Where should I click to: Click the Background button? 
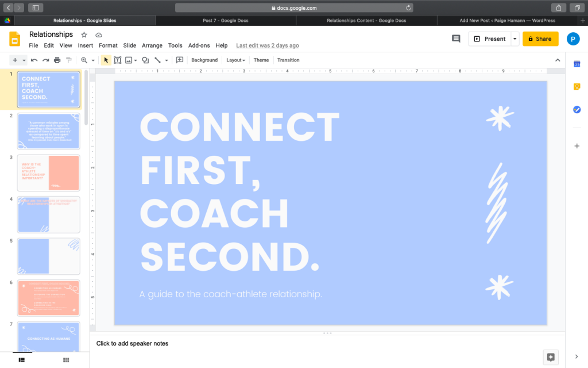point(204,60)
